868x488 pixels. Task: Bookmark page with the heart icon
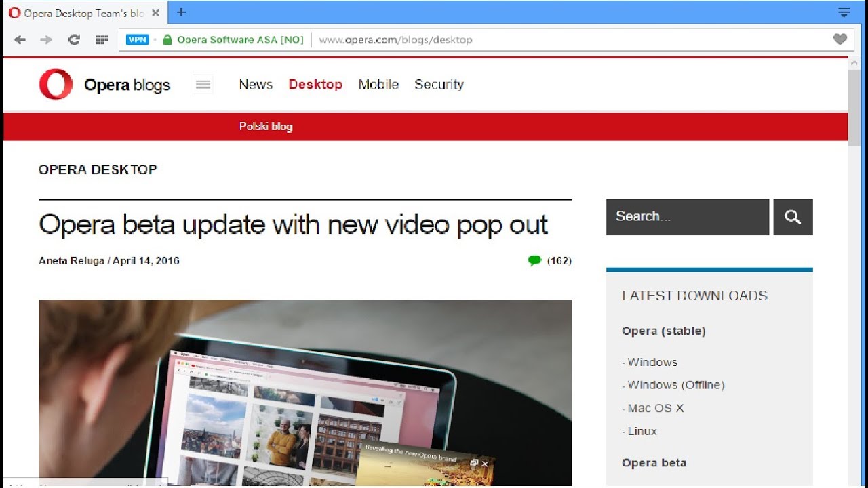(840, 39)
